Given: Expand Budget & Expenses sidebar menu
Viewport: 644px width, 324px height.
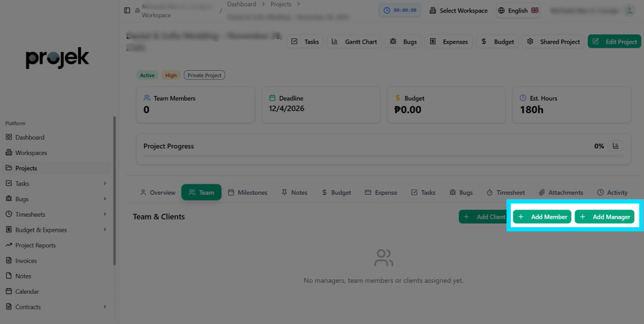Looking at the screenshot, I should (x=105, y=230).
